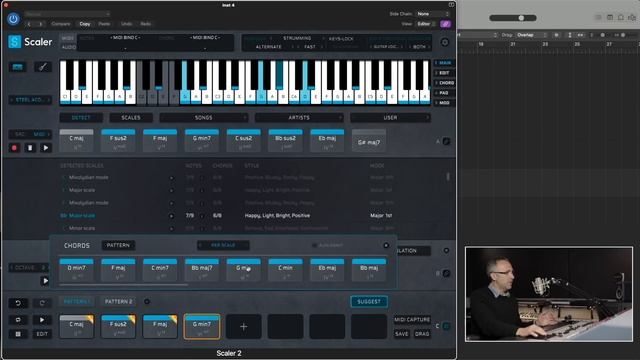Image resolution: width=640 pixels, height=360 pixels.
Task: Toggle STRUMMING performance option
Action: coord(297,38)
